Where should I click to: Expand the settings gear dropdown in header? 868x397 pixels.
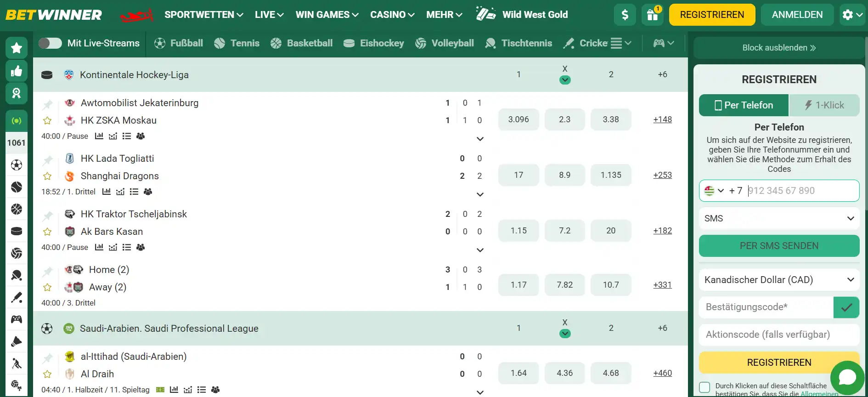click(x=852, y=15)
